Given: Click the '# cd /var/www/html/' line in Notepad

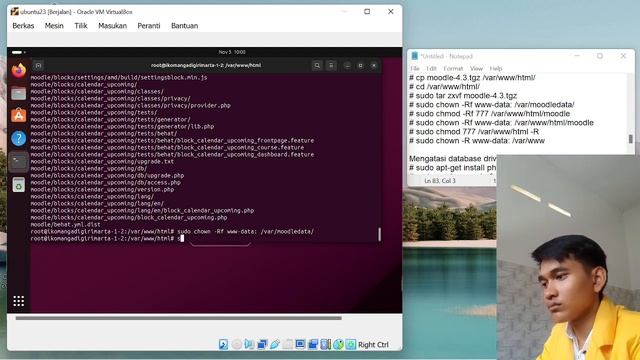Looking at the screenshot, I should click(x=444, y=87).
